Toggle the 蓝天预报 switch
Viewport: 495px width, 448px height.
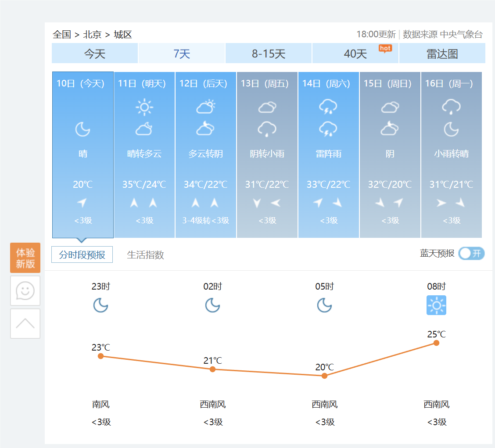[x=471, y=254]
